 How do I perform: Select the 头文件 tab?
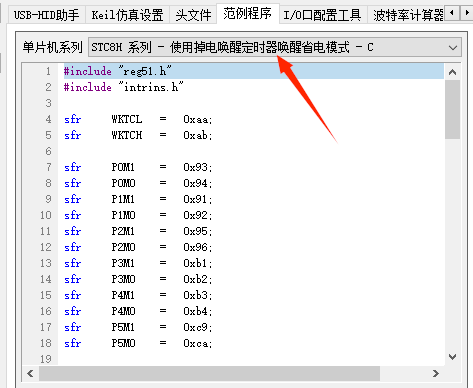click(x=193, y=15)
